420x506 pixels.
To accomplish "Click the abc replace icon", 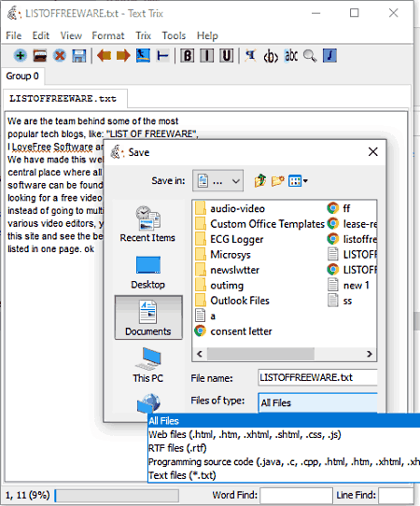I will click(x=290, y=56).
